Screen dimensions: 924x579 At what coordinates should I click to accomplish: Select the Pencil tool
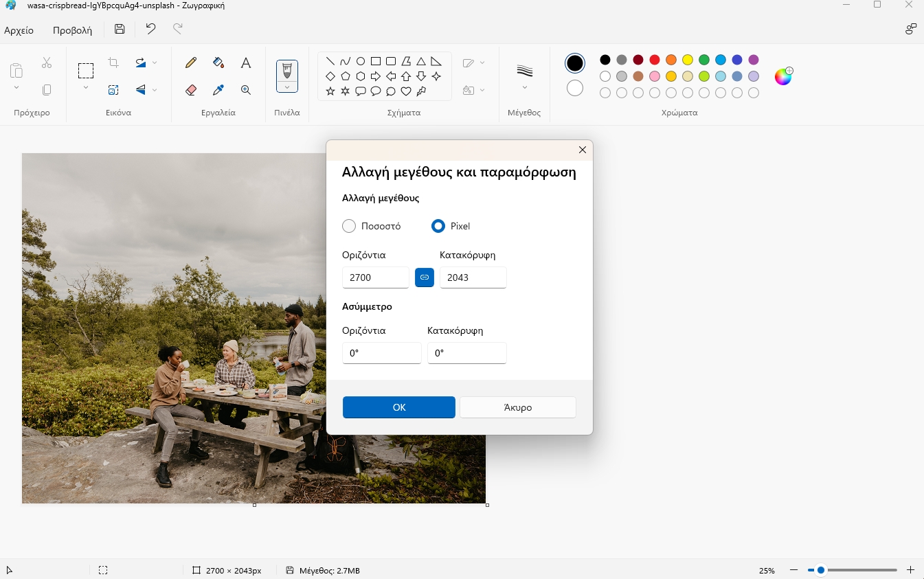click(x=191, y=63)
